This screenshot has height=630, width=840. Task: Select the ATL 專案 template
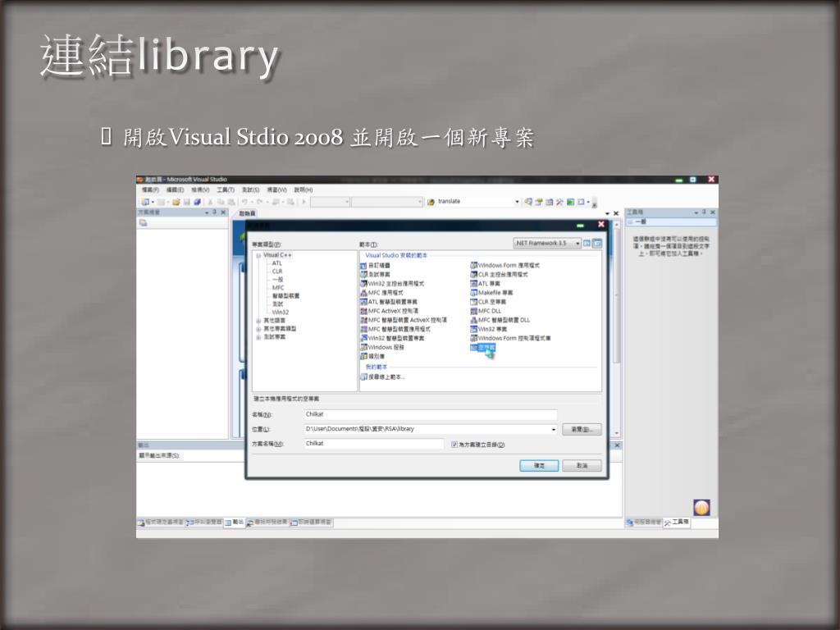pyautogui.click(x=486, y=283)
